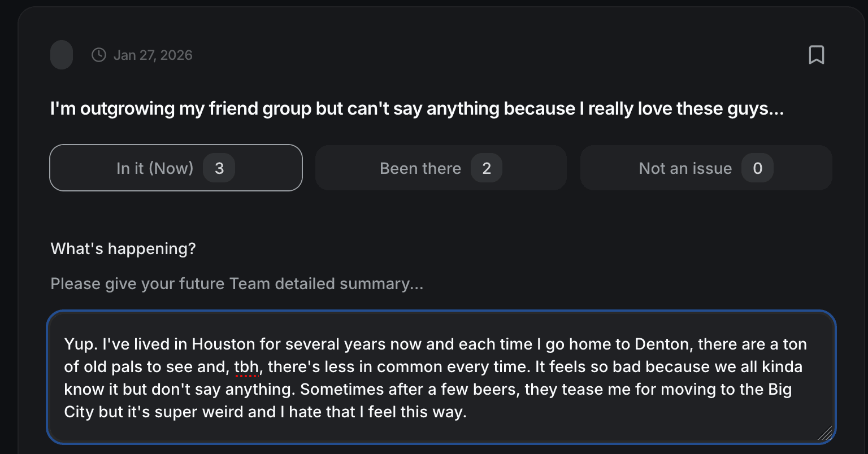Viewport: 868px width, 454px height.
Task: Click the bookmark icon to unsave the post
Action: pos(817,54)
